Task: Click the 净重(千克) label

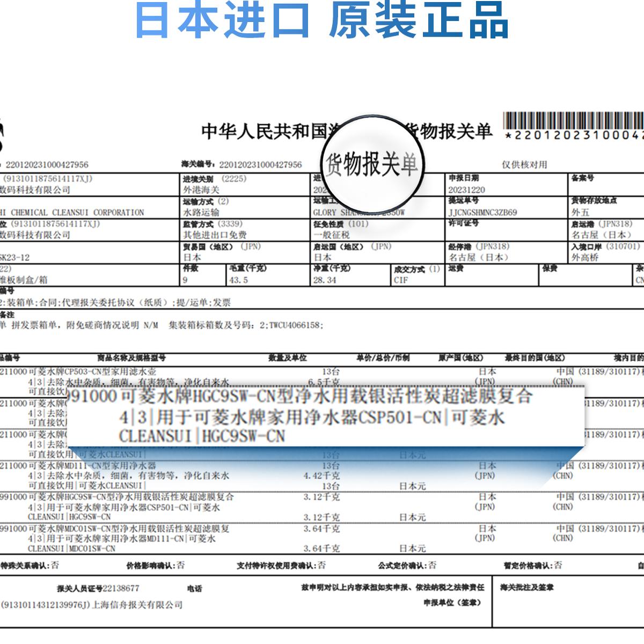Action: 332,268
